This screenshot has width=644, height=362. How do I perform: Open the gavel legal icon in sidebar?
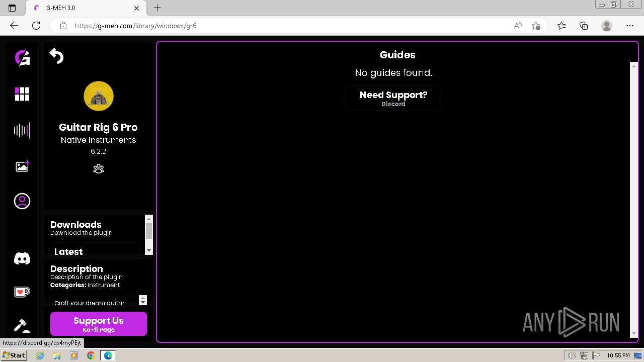coord(22,326)
